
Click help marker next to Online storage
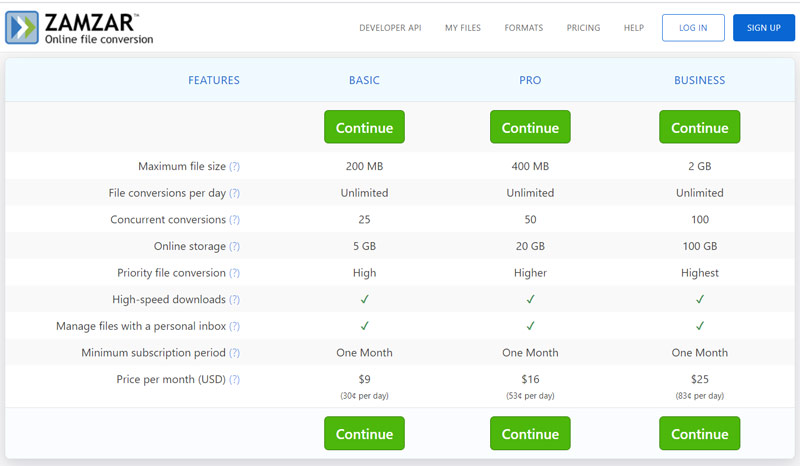tap(234, 247)
